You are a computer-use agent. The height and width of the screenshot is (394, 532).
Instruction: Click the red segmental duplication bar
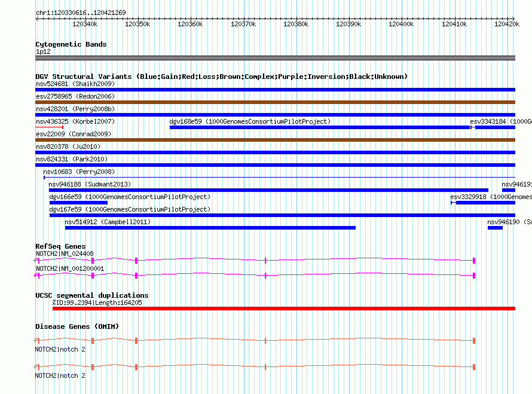point(284,309)
